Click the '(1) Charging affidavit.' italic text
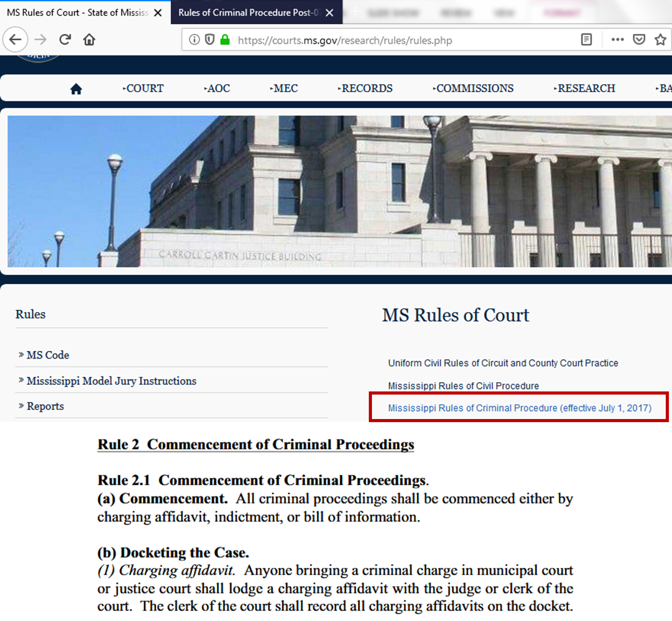 point(166,571)
